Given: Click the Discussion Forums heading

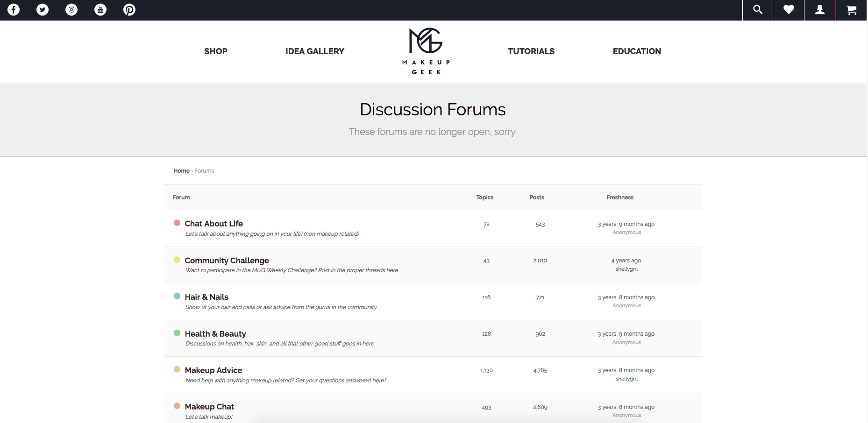Looking at the screenshot, I should coord(433,109).
